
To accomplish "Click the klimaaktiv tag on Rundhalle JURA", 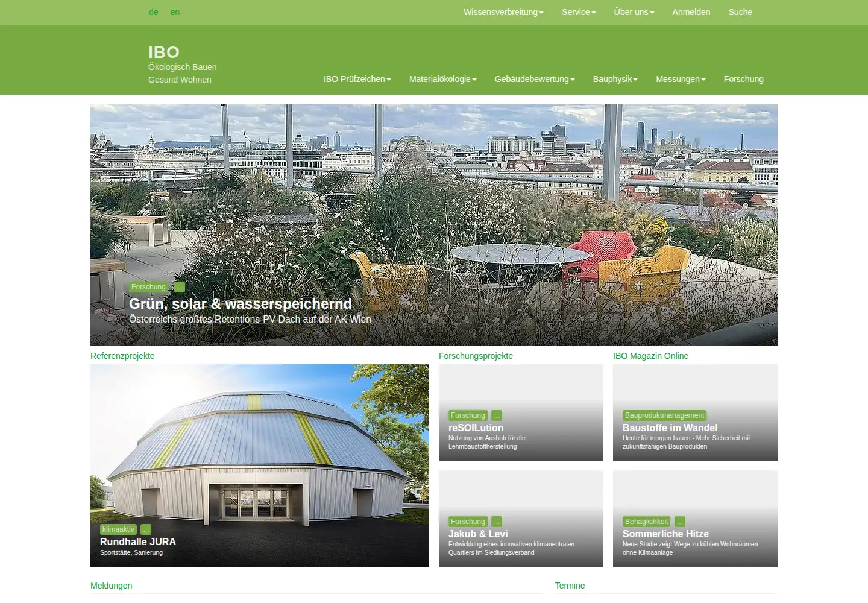I will point(118,529).
